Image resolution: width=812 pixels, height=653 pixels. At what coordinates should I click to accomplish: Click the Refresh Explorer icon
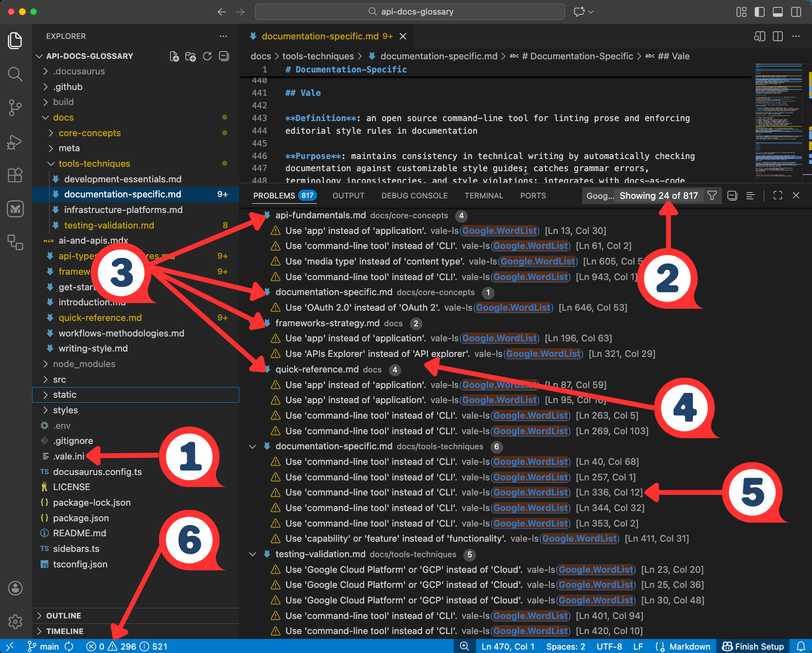point(207,56)
